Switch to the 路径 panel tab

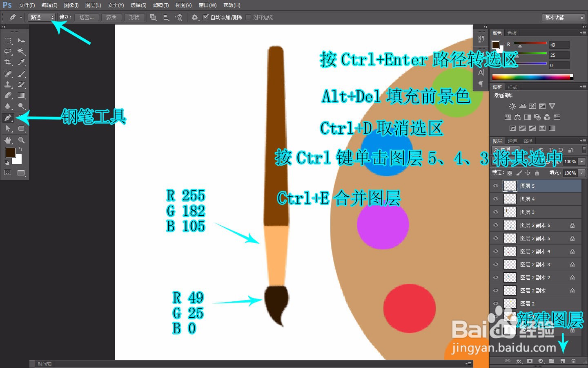click(x=528, y=141)
